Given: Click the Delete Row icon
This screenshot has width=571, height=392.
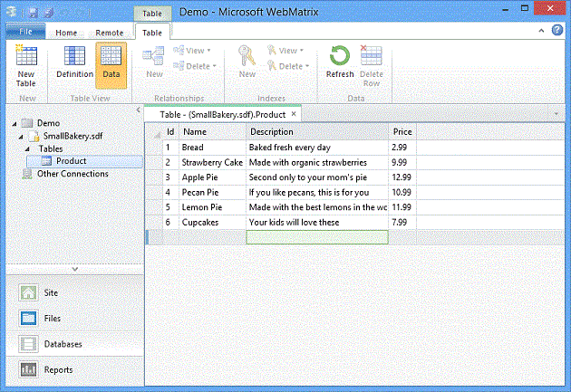Looking at the screenshot, I should pyautogui.click(x=371, y=66).
